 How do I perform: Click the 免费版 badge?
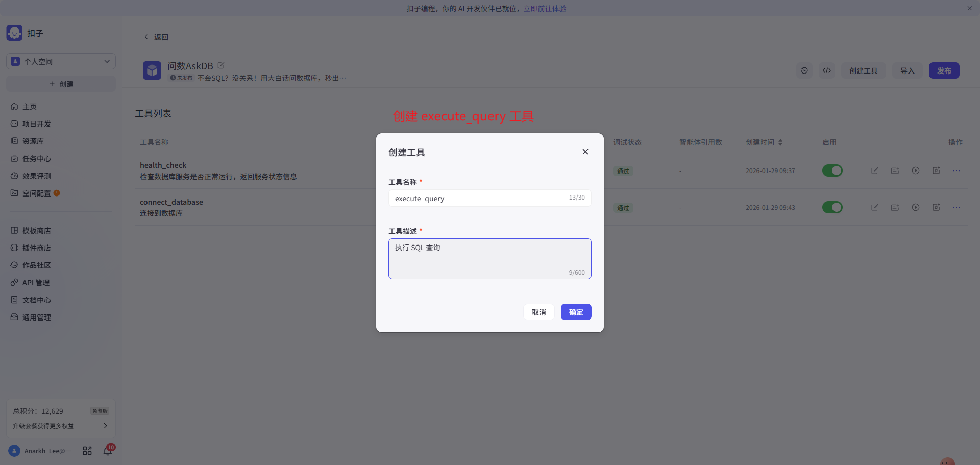tap(100, 411)
